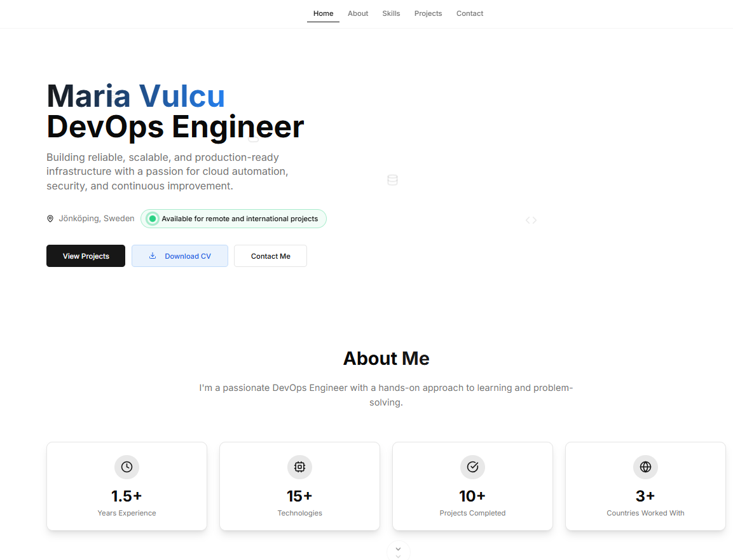The height and width of the screenshot is (560, 733).
Task: Toggle the green availability status dot
Action: click(152, 218)
